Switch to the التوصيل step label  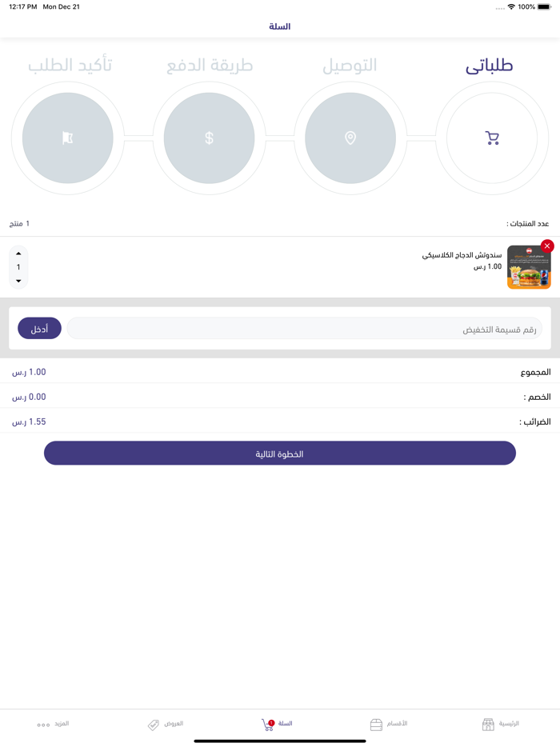tap(350, 66)
